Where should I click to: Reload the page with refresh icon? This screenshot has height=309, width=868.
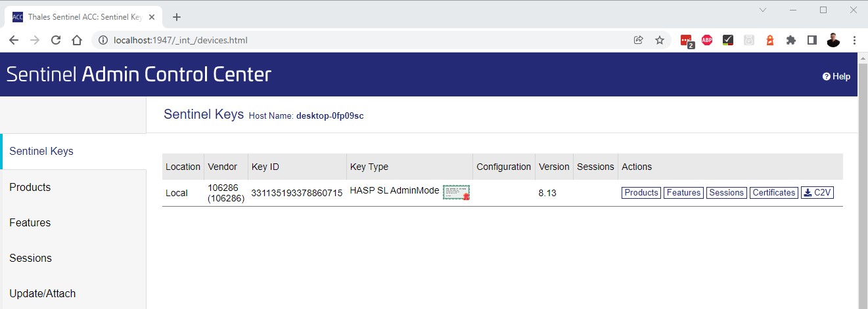56,40
